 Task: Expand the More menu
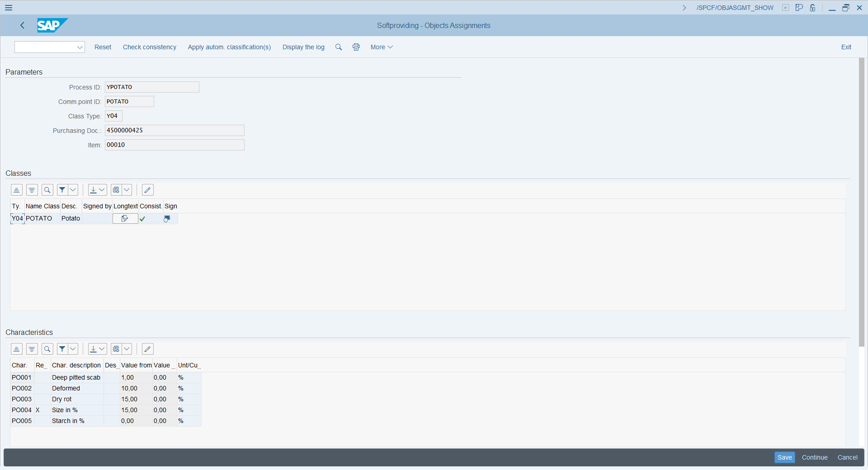pos(382,47)
